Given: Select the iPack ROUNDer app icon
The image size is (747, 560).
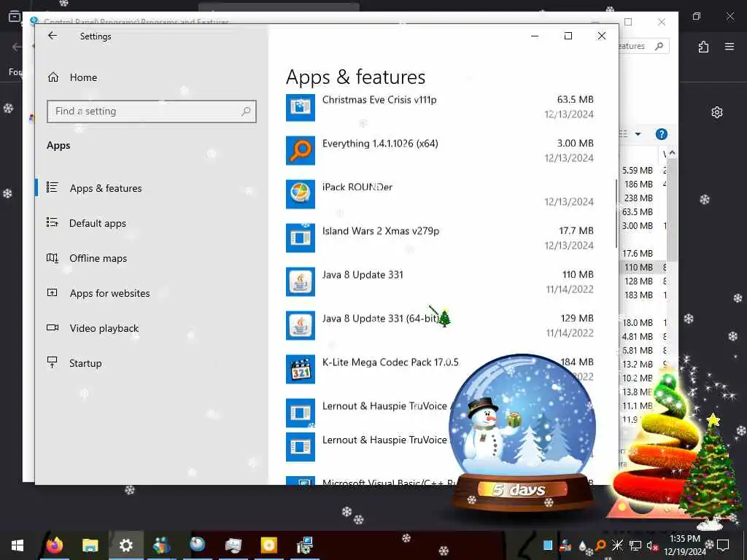Looking at the screenshot, I should coord(300,194).
